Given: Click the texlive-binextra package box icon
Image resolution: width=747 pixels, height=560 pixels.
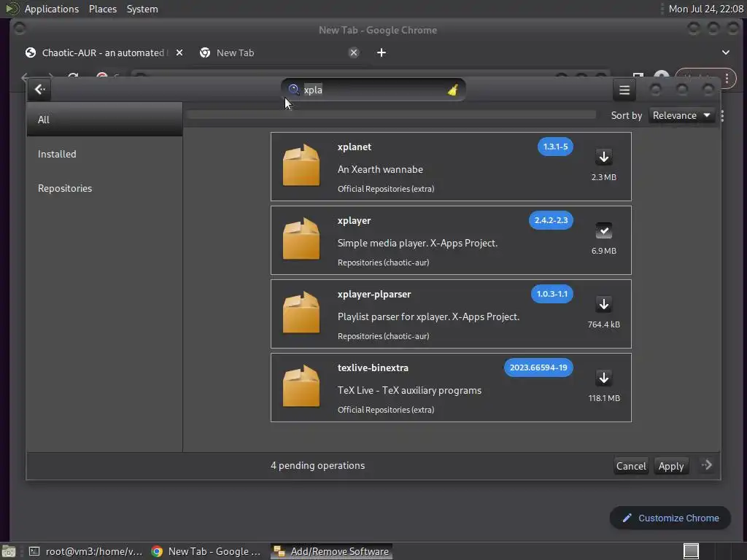Looking at the screenshot, I should click(301, 386).
